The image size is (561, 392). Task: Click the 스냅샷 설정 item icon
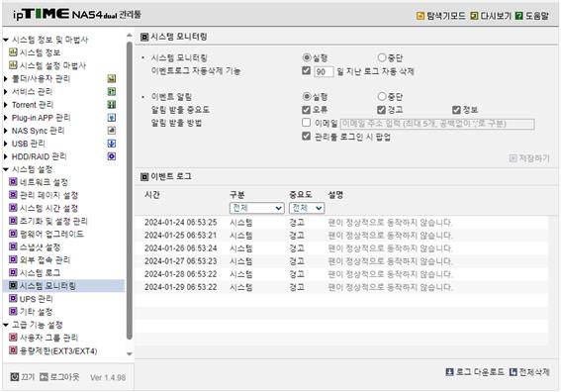[13, 246]
